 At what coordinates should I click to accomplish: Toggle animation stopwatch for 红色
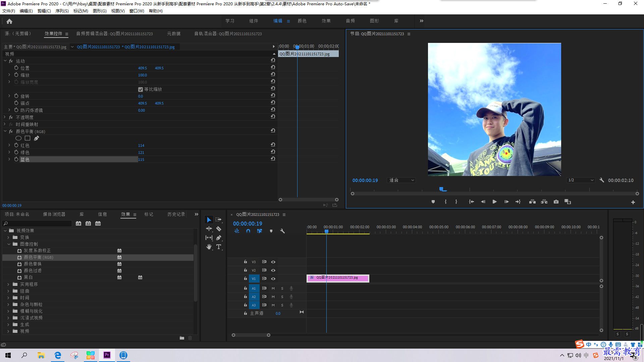click(16, 145)
